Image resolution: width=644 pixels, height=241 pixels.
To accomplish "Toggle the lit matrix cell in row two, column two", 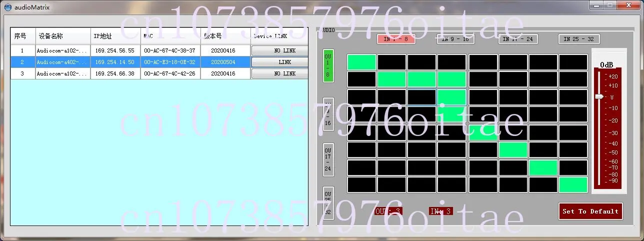I will (x=391, y=79).
